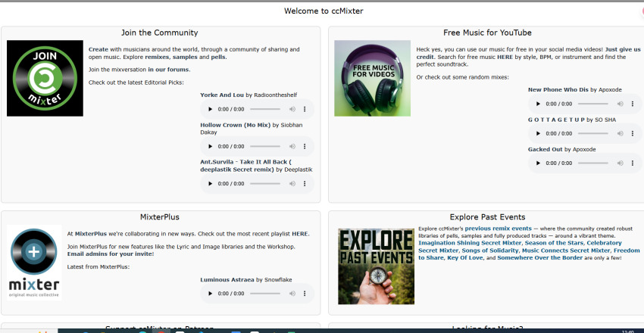Mute the Luminous Astraea player volume
The width and height of the screenshot is (644, 333).
click(x=292, y=293)
